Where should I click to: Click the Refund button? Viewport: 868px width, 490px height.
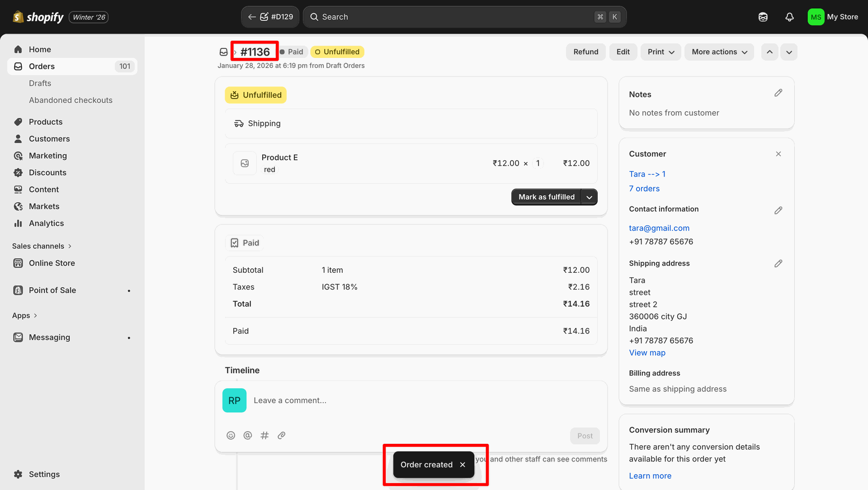tap(585, 52)
